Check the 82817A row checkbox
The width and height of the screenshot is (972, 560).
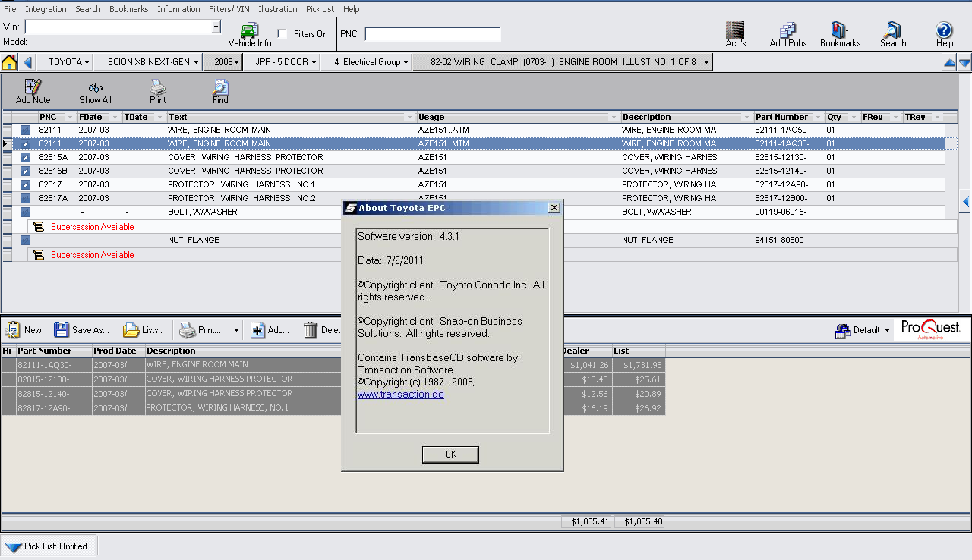coord(25,198)
